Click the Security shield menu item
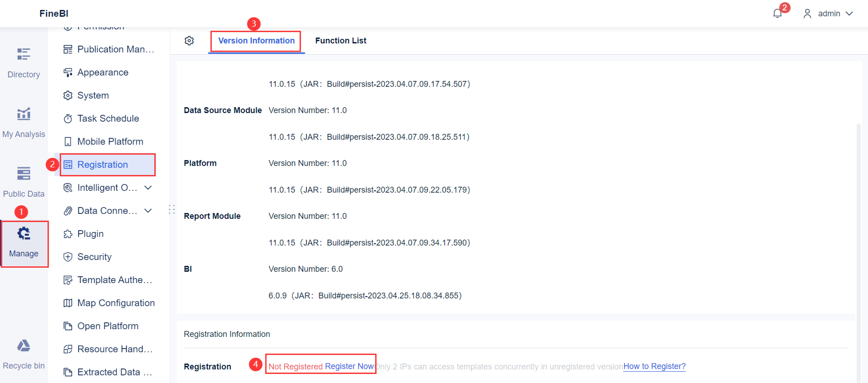The image size is (868, 383). coord(94,257)
